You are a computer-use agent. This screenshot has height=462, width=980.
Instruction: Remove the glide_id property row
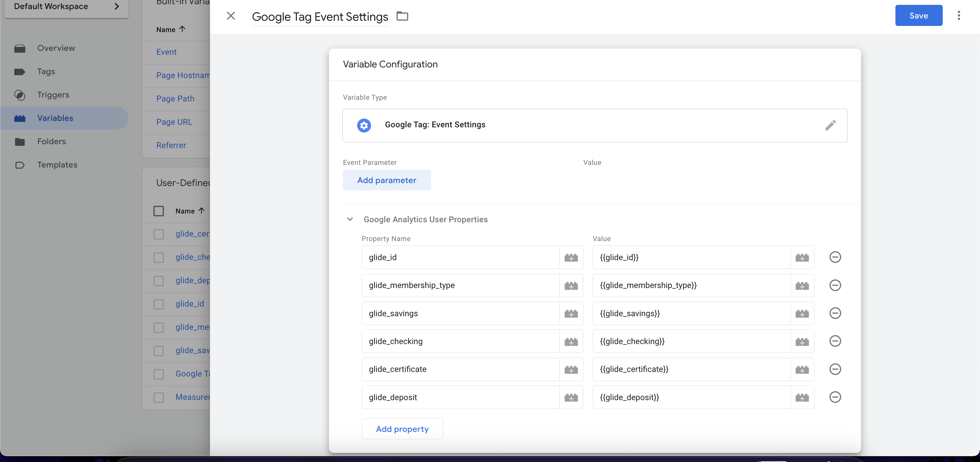(835, 257)
